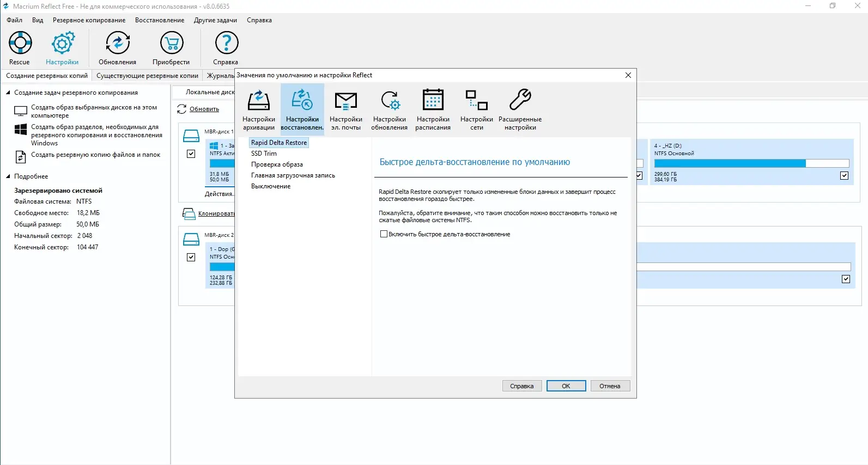
Task: Click the Обновить link
Action: 204,109
